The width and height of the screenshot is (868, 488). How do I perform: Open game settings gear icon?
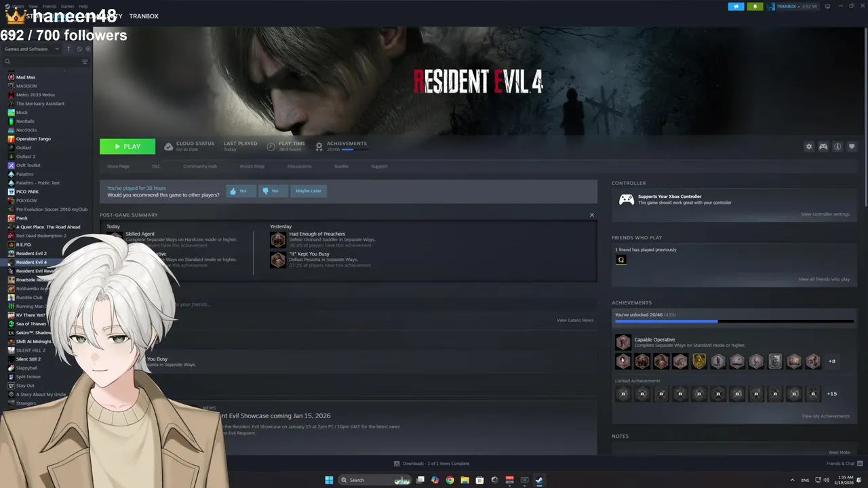point(808,146)
